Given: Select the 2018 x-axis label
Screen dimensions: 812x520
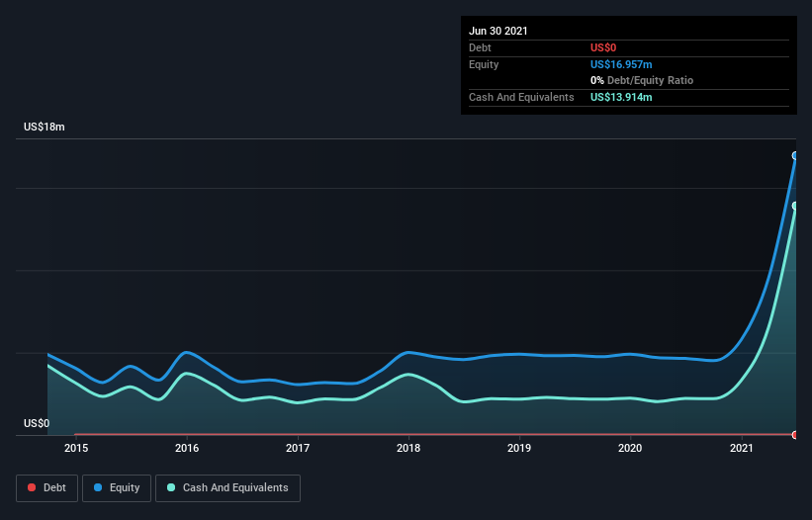Looking at the screenshot, I should tap(408, 448).
